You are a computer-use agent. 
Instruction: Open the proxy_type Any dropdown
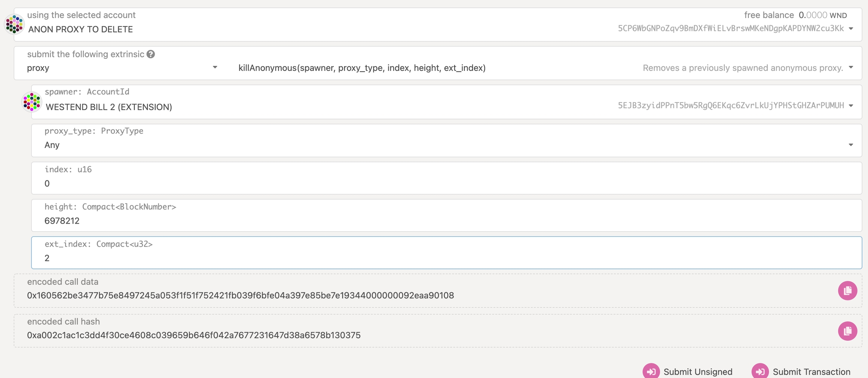(x=851, y=145)
